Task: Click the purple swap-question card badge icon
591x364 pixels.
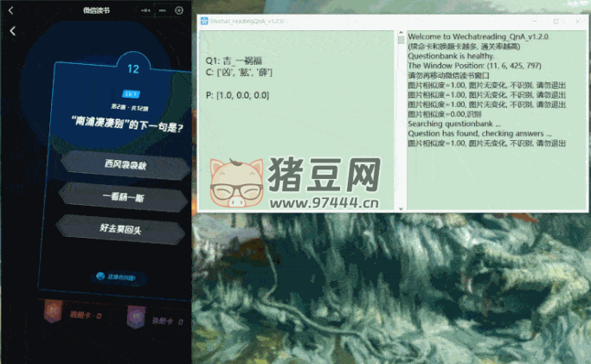Action: 136,316
